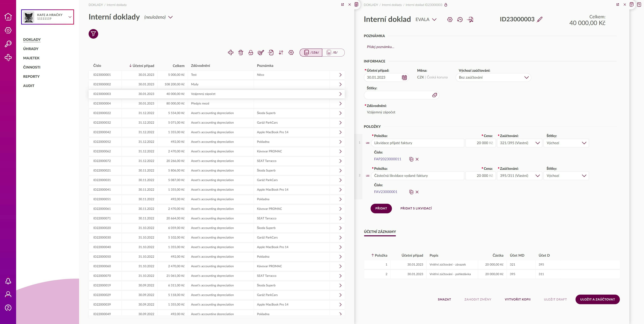Open row ID23000001 detail chevron

(340, 75)
